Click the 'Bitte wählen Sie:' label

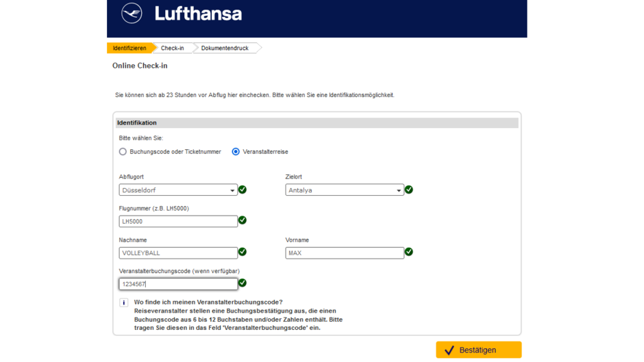pyautogui.click(x=141, y=138)
